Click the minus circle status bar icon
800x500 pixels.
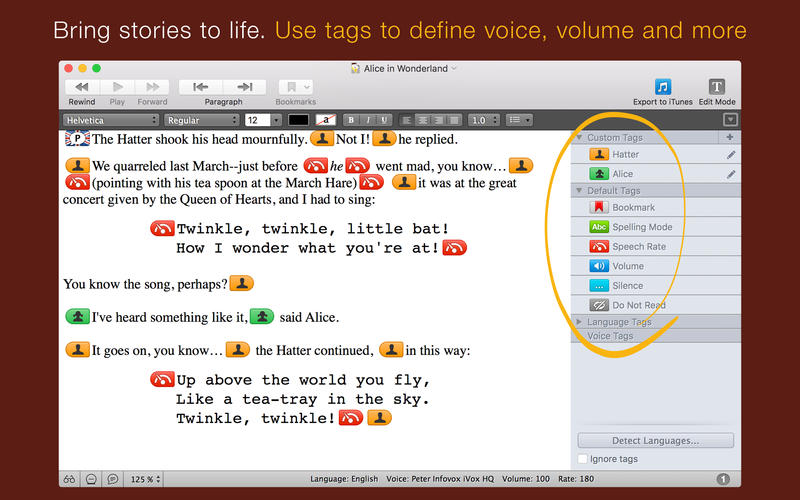(91, 479)
